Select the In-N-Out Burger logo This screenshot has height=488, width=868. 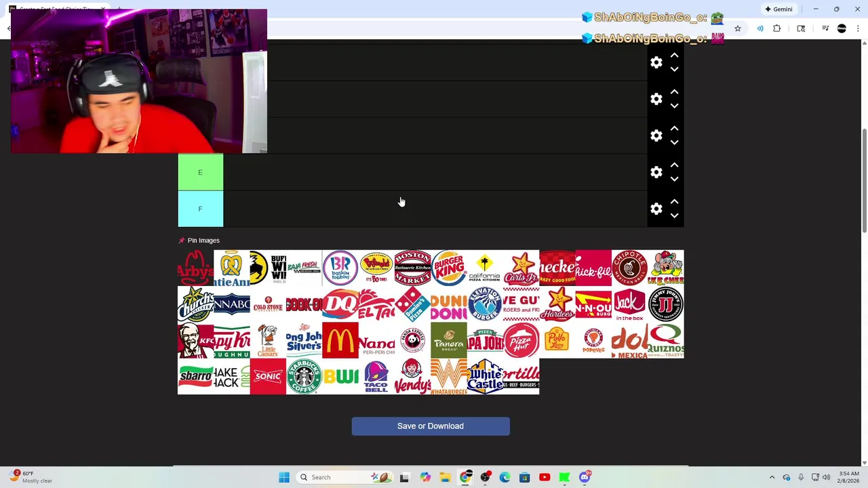tap(593, 304)
